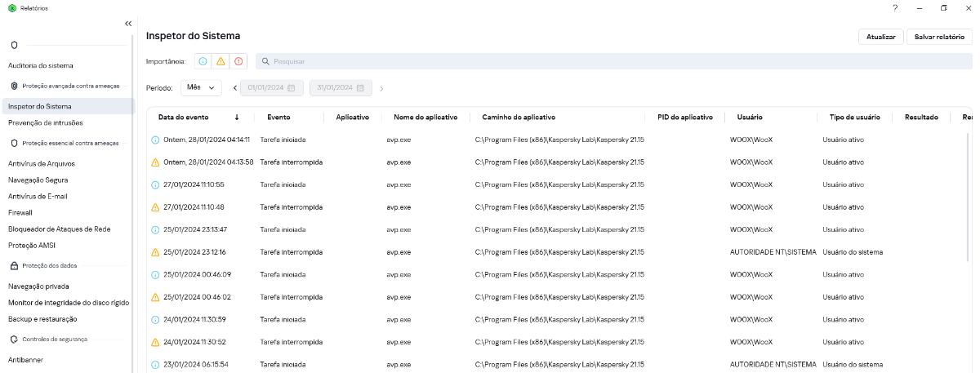Click the Pesquisar search field
This screenshot has width=980, height=373.
(612, 61)
